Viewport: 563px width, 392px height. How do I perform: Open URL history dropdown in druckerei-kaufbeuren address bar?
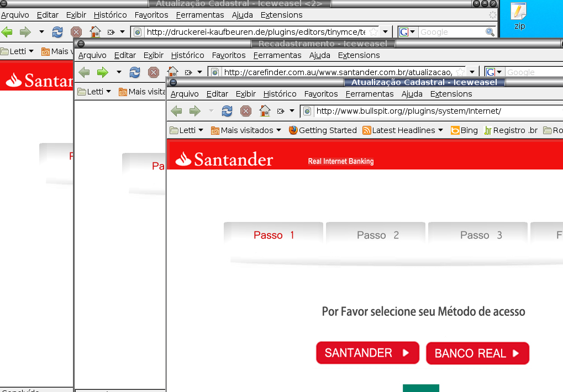tap(385, 32)
